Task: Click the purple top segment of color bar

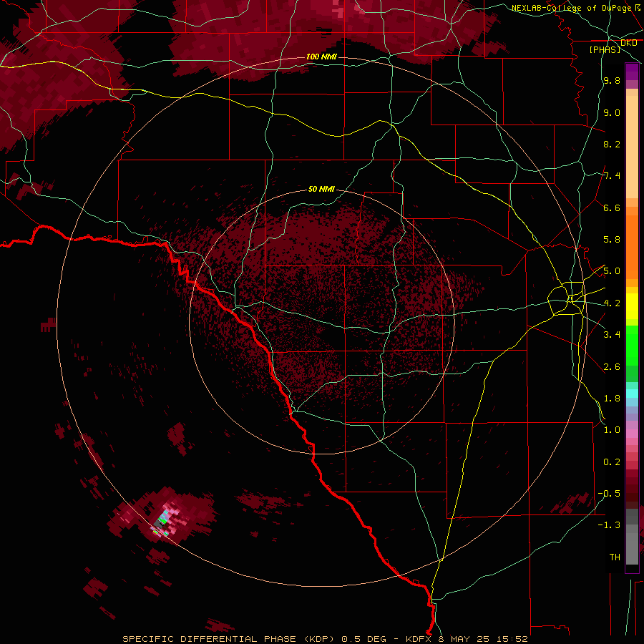Action: click(x=632, y=72)
